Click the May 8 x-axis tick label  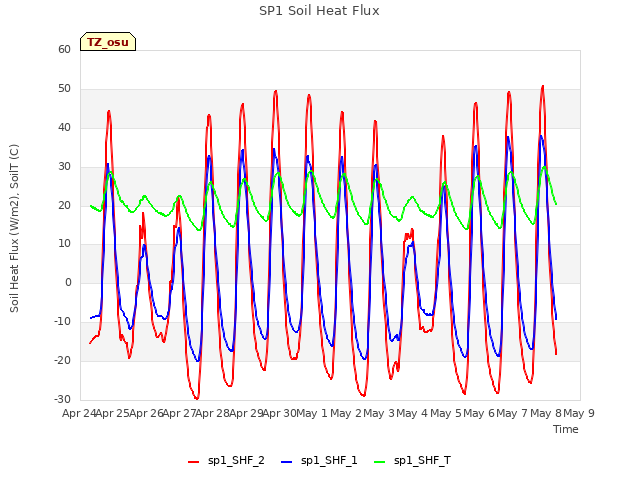[546, 413]
